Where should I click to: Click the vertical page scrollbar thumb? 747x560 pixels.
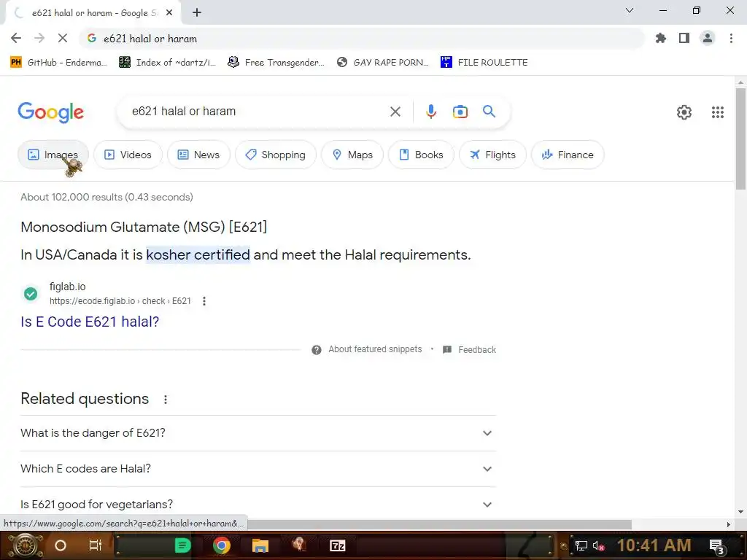coord(740,139)
